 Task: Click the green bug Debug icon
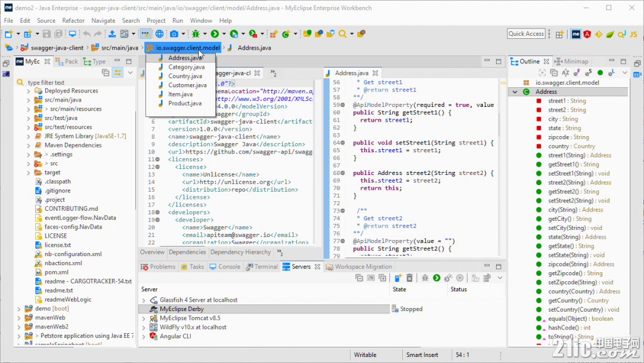pos(196,33)
